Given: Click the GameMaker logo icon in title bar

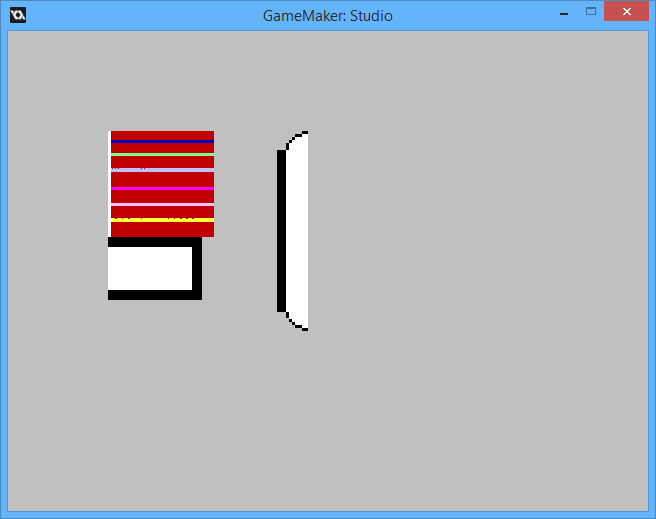Looking at the screenshot, I should pos(18,15).
